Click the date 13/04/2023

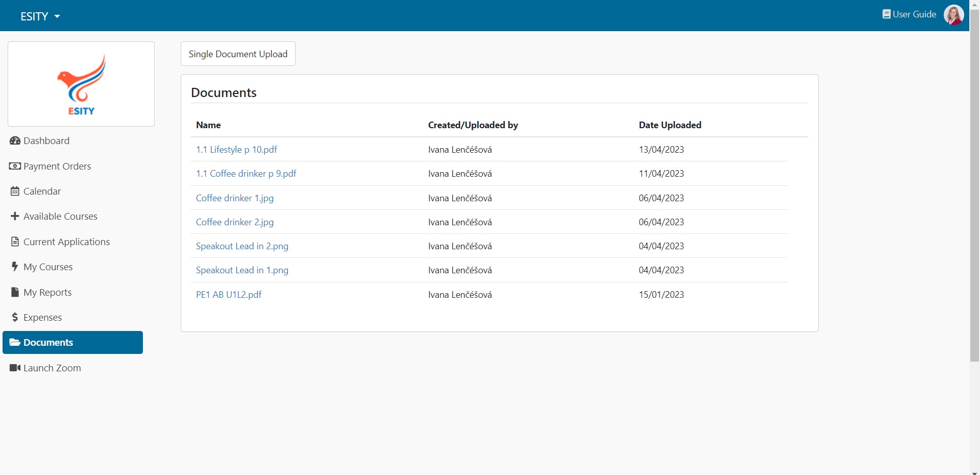(x=661, y=150)
